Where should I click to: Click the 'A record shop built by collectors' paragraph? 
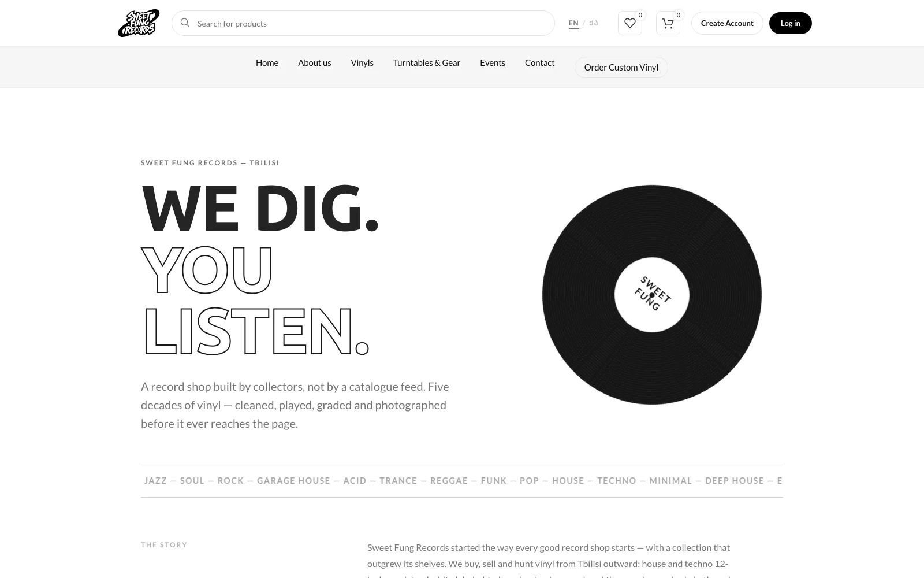[x=295, y=405]
